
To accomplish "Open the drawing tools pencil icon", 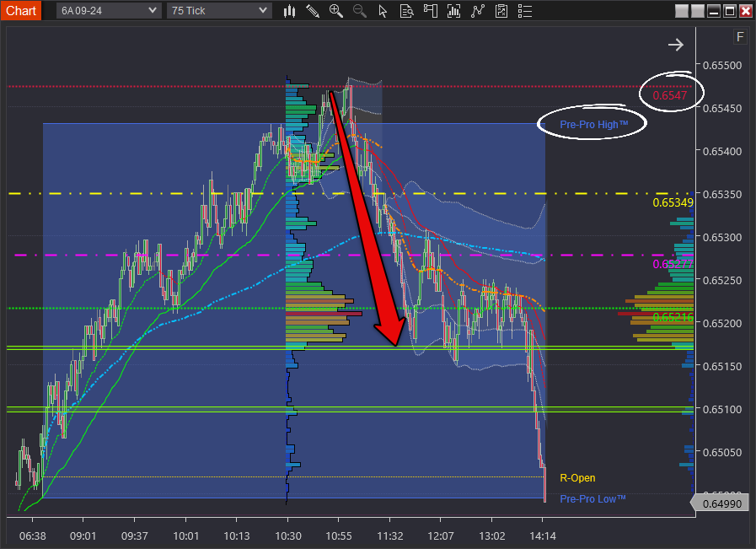I will 313,11.
